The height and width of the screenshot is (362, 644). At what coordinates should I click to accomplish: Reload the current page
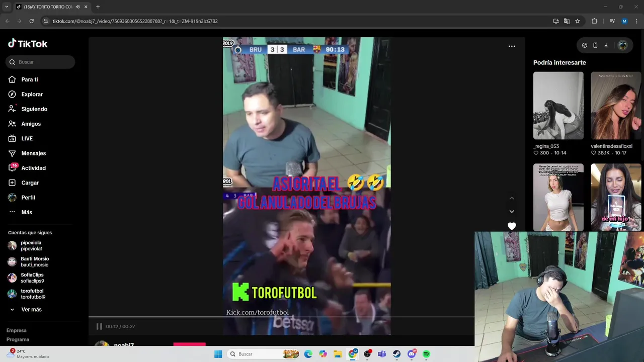point(31,21)
